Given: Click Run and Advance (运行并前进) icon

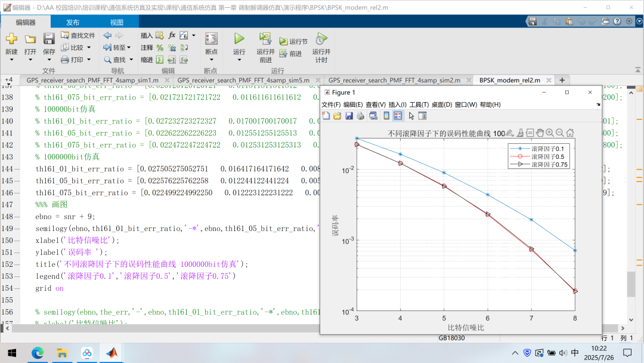Looking at the screenshot, I should (x=266, y=39).
